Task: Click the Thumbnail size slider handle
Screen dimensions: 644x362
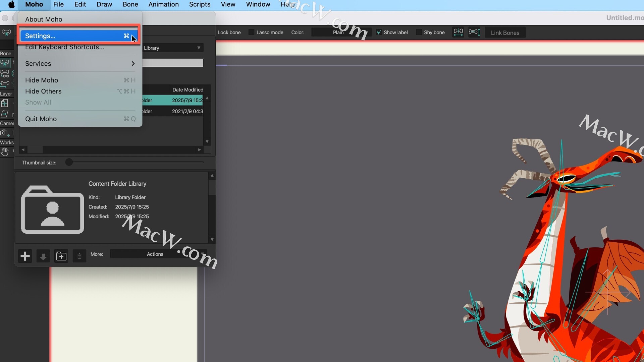Action: (x=69, y=162)
